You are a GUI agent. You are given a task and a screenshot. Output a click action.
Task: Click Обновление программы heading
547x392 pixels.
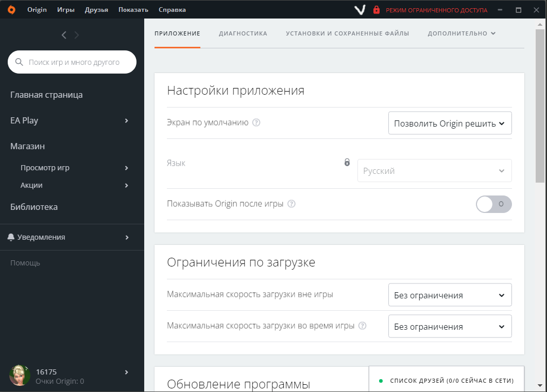pyautogui.click(x=238, y=384)
